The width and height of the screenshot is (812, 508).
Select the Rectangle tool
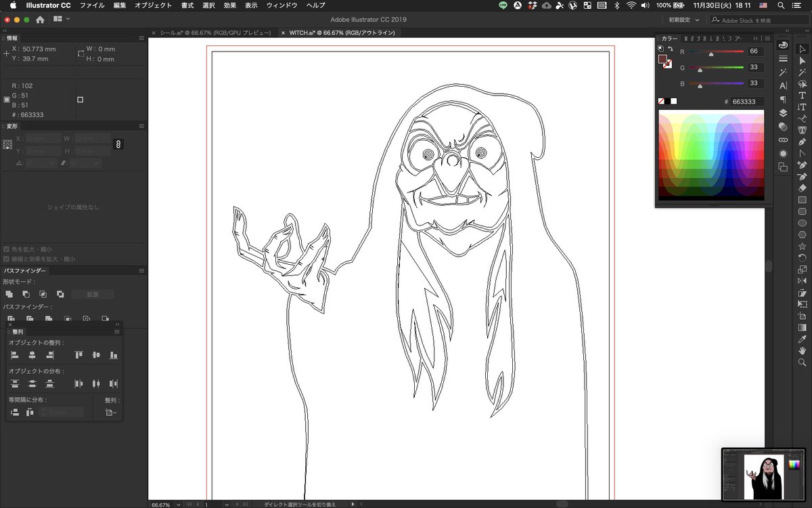click(x=802, y=200)
